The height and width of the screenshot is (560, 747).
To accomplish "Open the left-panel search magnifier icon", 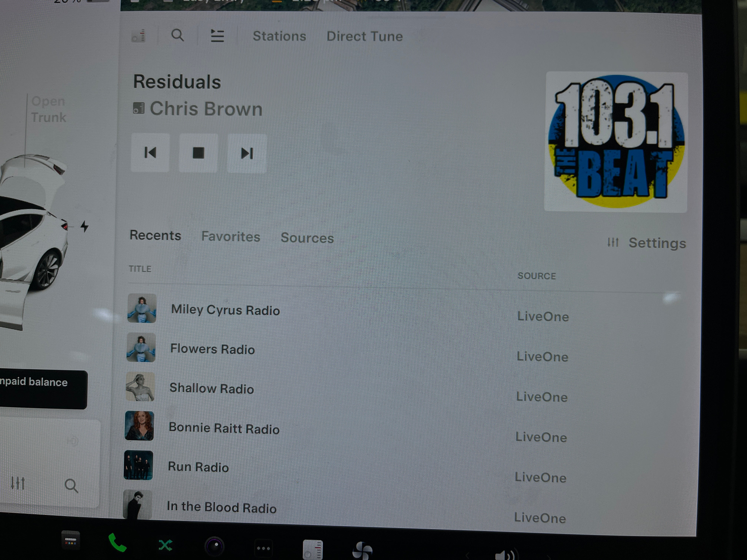I will pos(71,486).
